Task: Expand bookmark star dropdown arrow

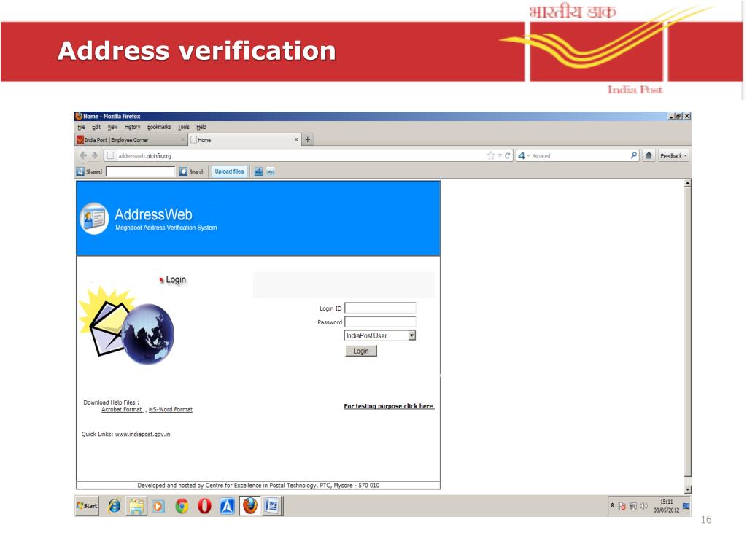Action: [499, 156]
